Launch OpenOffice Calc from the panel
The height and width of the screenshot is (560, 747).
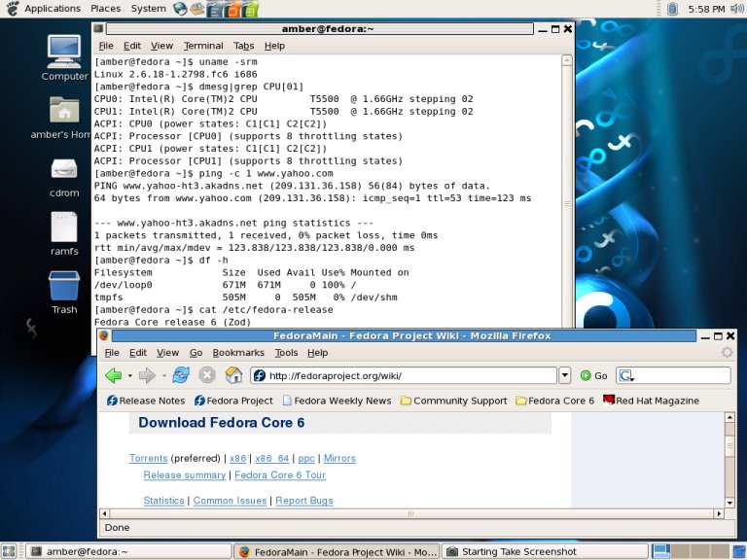click(x=250, y=9)
